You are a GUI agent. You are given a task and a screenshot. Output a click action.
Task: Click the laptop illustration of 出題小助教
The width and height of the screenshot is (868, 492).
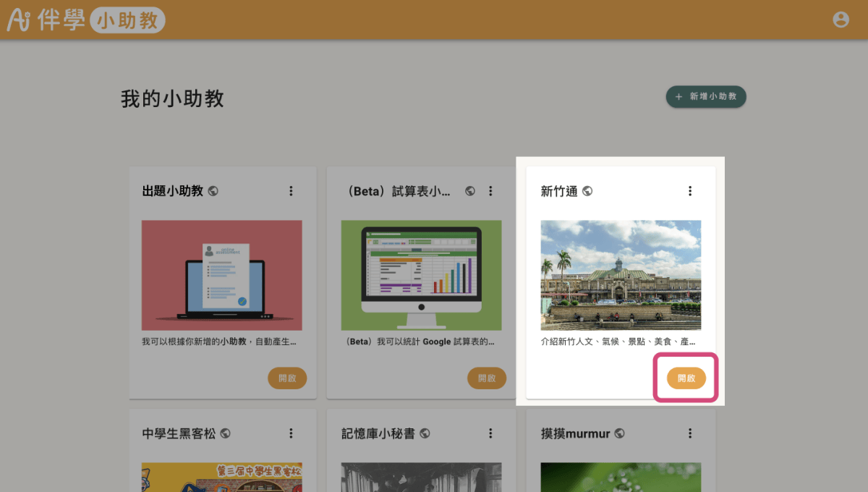pyautogui.click(x=222, y=275)
